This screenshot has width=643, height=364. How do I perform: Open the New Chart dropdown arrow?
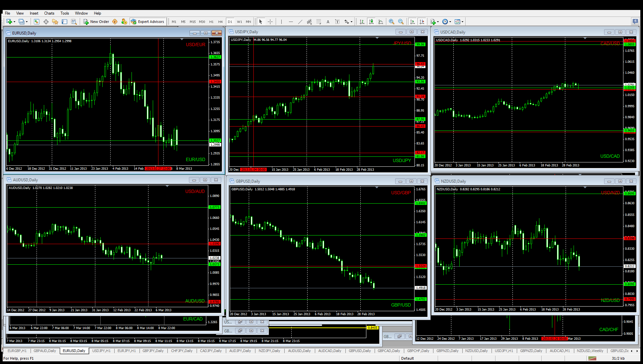click(x=14, y=22)
